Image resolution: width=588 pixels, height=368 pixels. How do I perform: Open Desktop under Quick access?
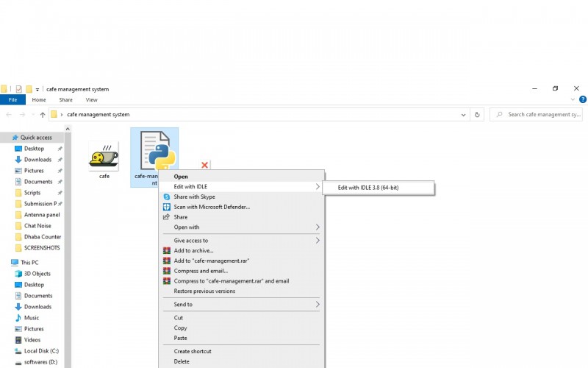[34, 149]
